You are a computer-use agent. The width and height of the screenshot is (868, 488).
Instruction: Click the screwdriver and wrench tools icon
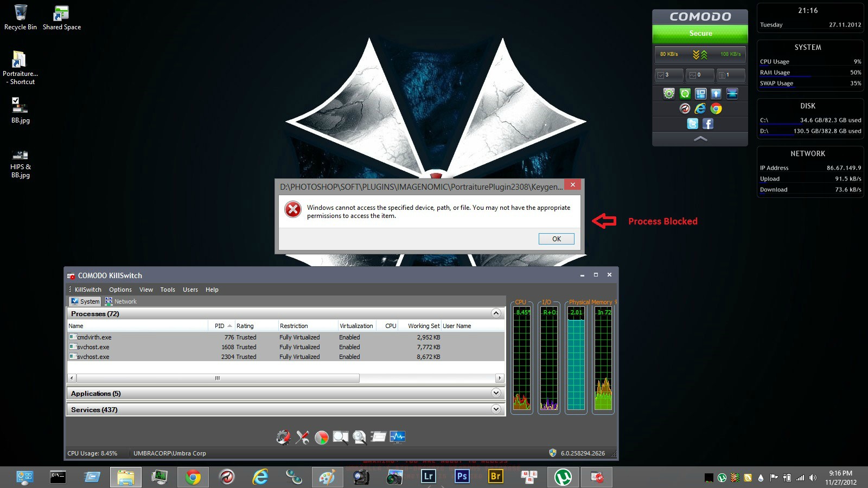[303, 437]
